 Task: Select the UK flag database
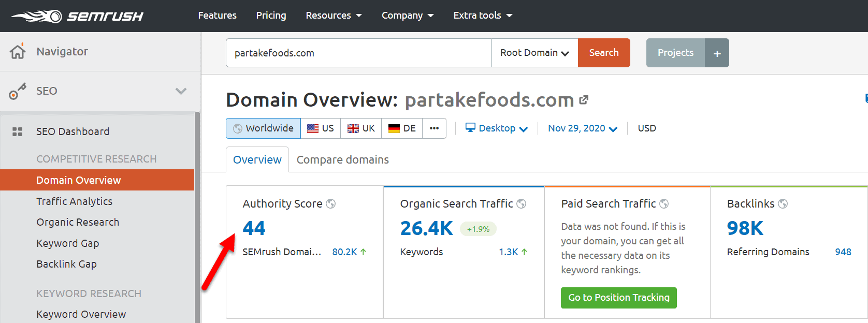361,128
